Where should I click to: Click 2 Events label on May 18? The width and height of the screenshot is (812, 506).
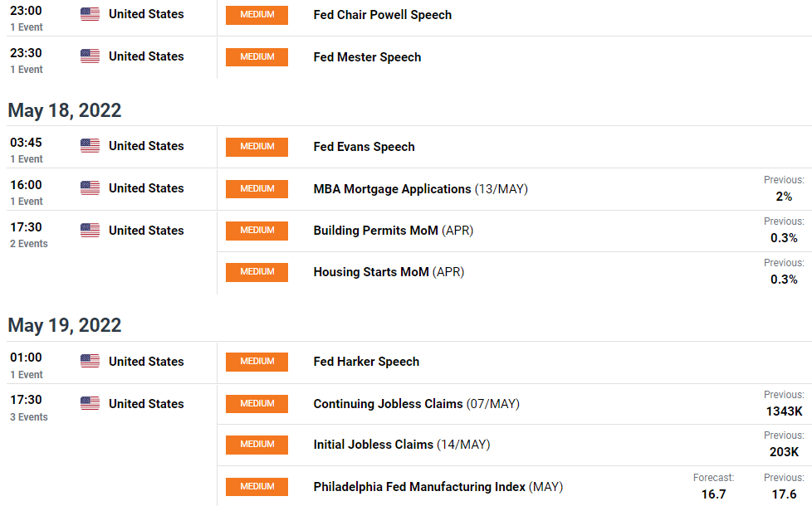click(29, 244)
